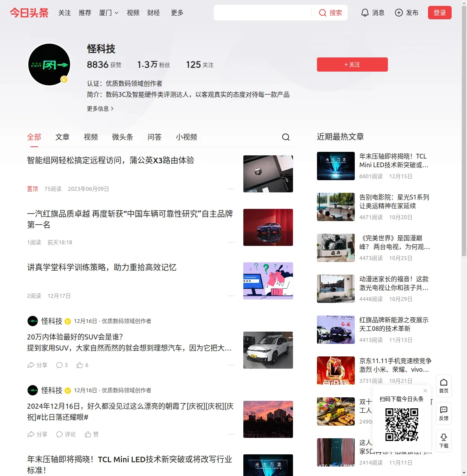Image resolution: width=467 pixels, height=476 pixels.
Task: Click the top search input field
Action: tap(263, 13)
